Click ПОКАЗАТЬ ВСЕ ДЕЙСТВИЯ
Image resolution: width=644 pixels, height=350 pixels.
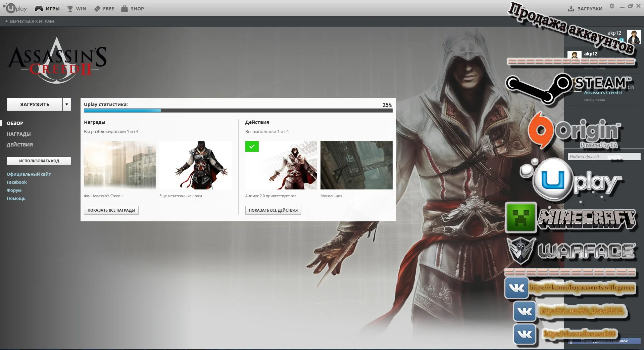coord(273,210)
